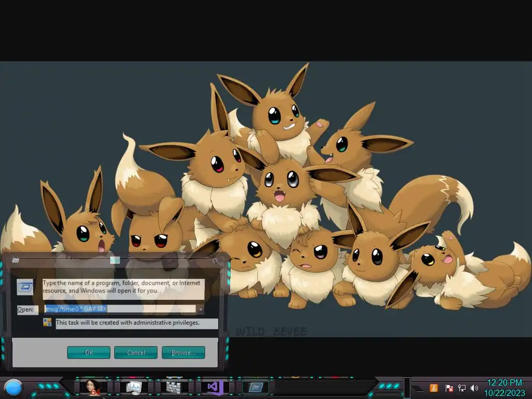Click the 'Open:' label
The image size is (532, 399).
25,310
